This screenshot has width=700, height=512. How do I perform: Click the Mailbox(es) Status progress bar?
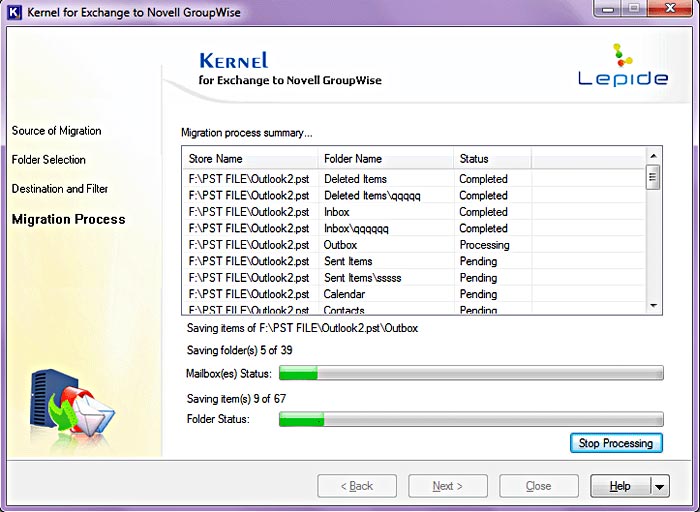(471, 373)
